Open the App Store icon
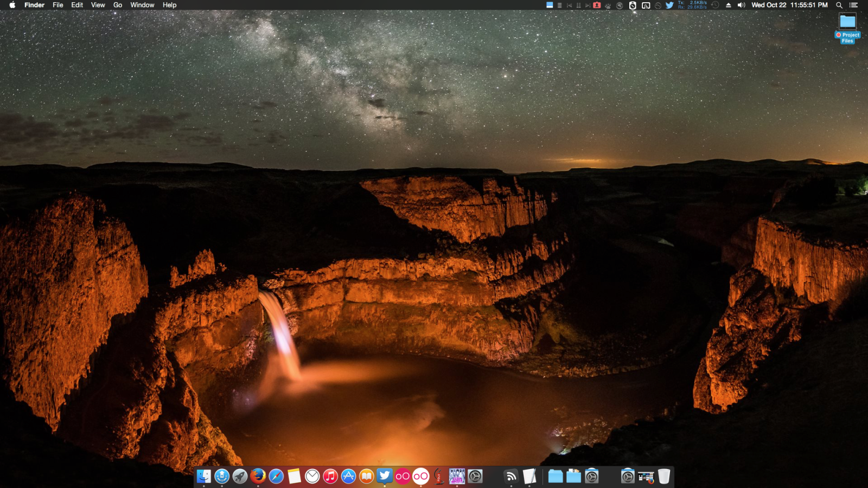This screenshot has height=488, width=868. click(x=348, y=476)
